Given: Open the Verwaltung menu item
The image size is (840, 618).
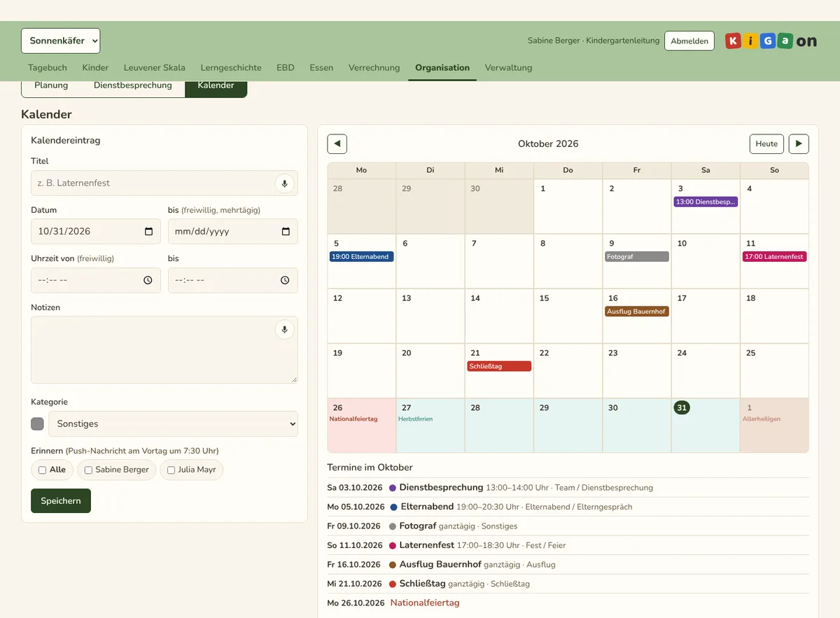Looking at the screenshot, I should coord(509,68).
